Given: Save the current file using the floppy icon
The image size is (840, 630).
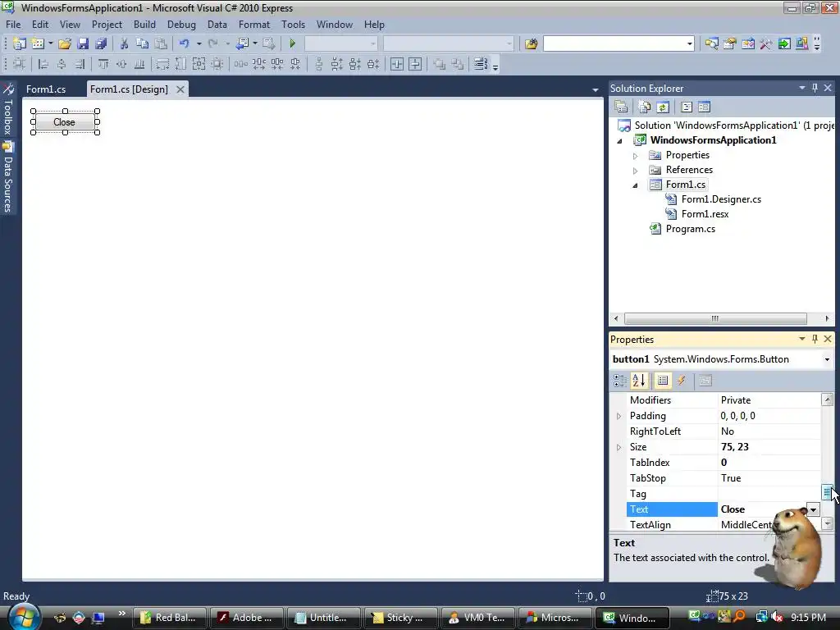Looking at the screenshot, I should tap(83, 43).
